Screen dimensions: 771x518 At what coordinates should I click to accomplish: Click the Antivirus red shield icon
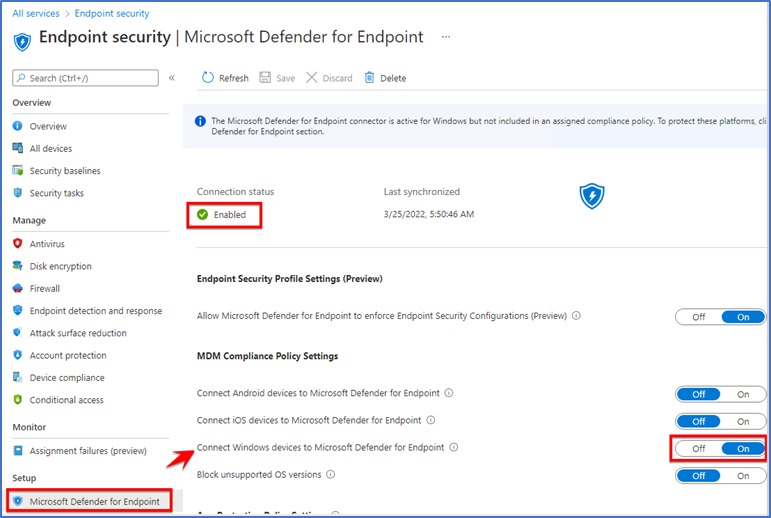[x=18, y=244]
